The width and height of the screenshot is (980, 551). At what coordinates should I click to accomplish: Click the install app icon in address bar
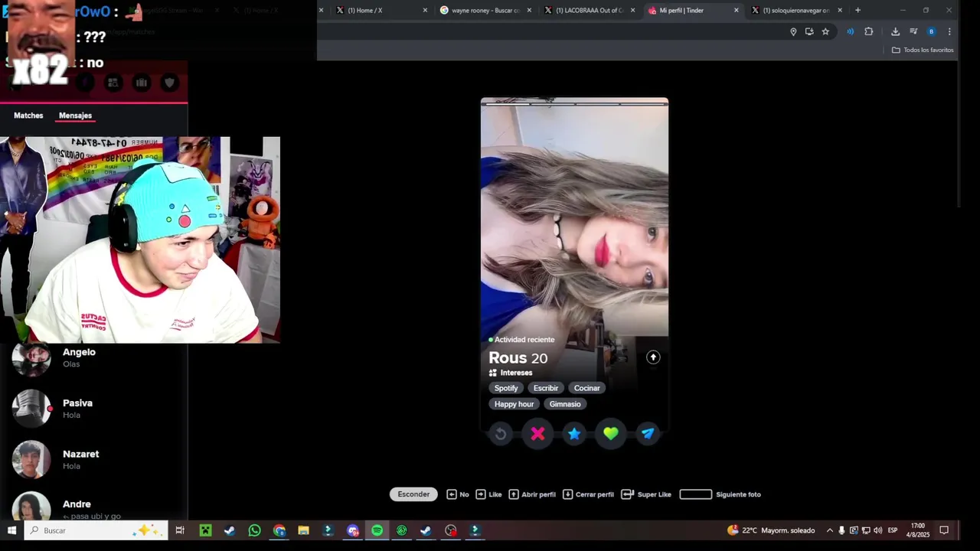(809, 31)
